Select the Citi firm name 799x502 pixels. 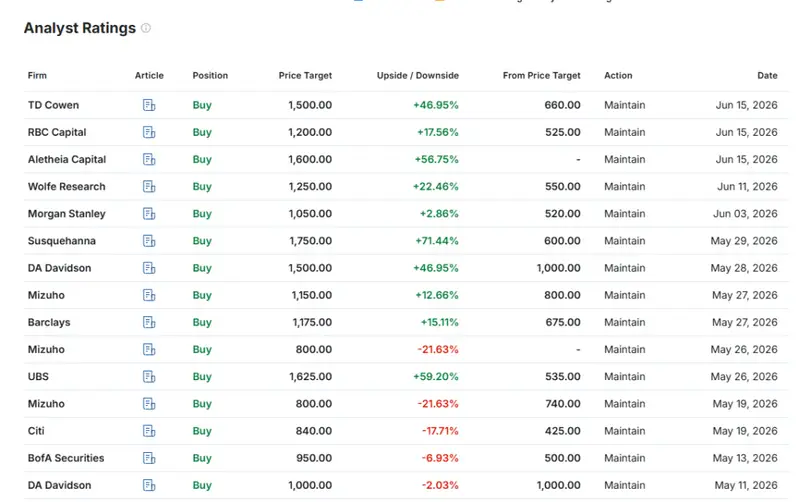36,431
